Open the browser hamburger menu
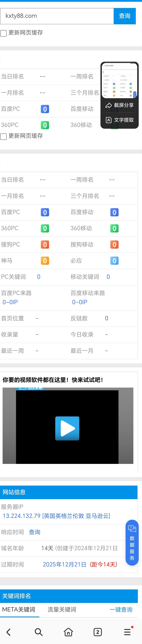The width and height of the screenshot is (142, 644). [127, 632]
